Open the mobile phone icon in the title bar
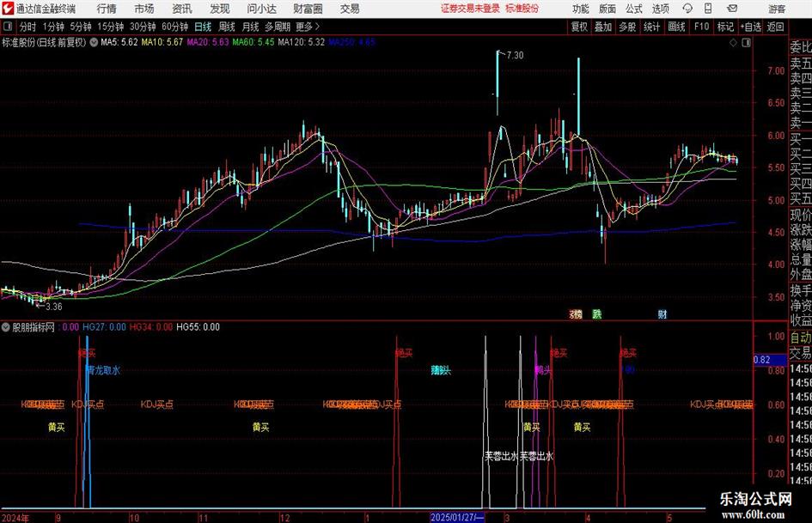 [x=708, y=9]
